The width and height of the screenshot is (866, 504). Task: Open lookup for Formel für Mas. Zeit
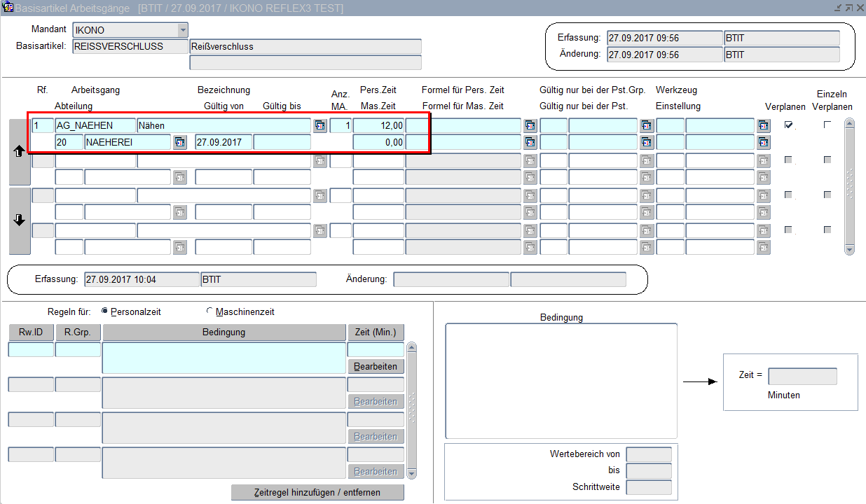pyautogui.click(x=530, y=142)
